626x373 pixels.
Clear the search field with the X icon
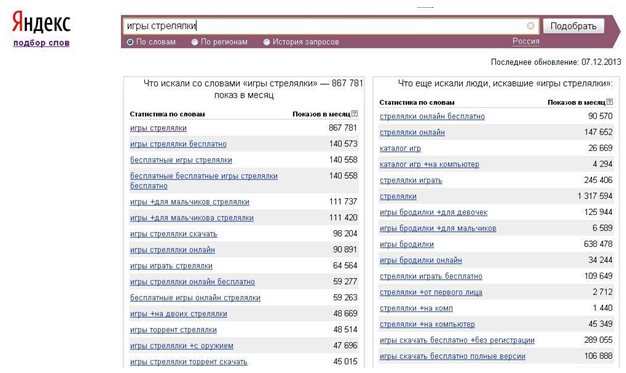point(530,26)
